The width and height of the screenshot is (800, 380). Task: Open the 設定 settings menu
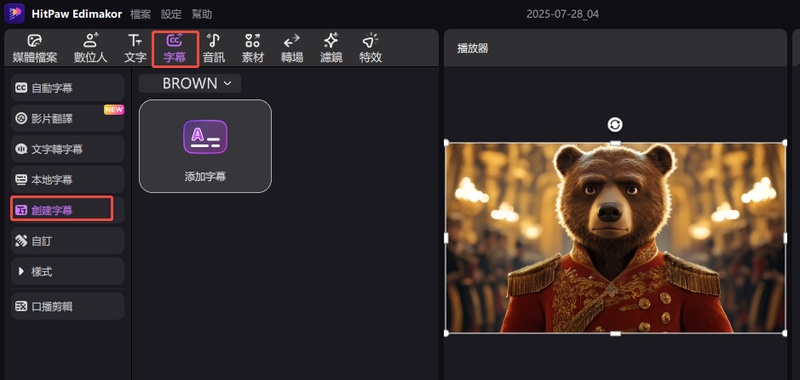[x=171, y=14]
